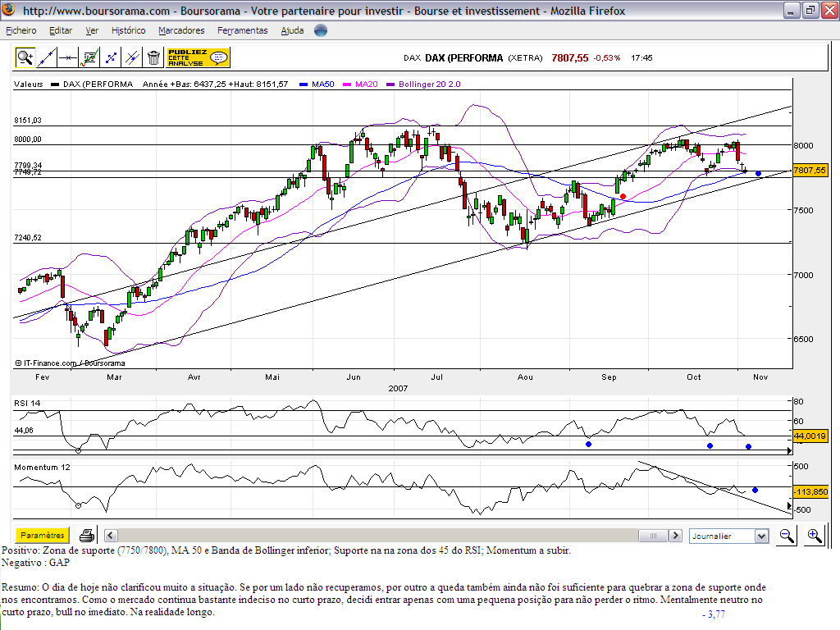
Task: Click the zoom in magnifier
Action: pos(815,535)
